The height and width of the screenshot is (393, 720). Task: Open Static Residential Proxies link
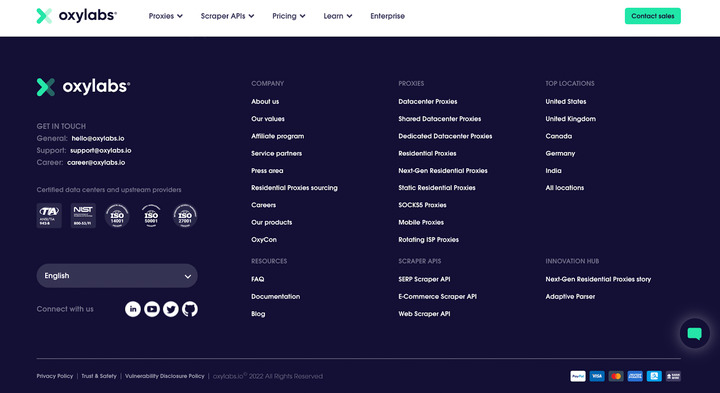pyautogui.click(x=437, y=188)
